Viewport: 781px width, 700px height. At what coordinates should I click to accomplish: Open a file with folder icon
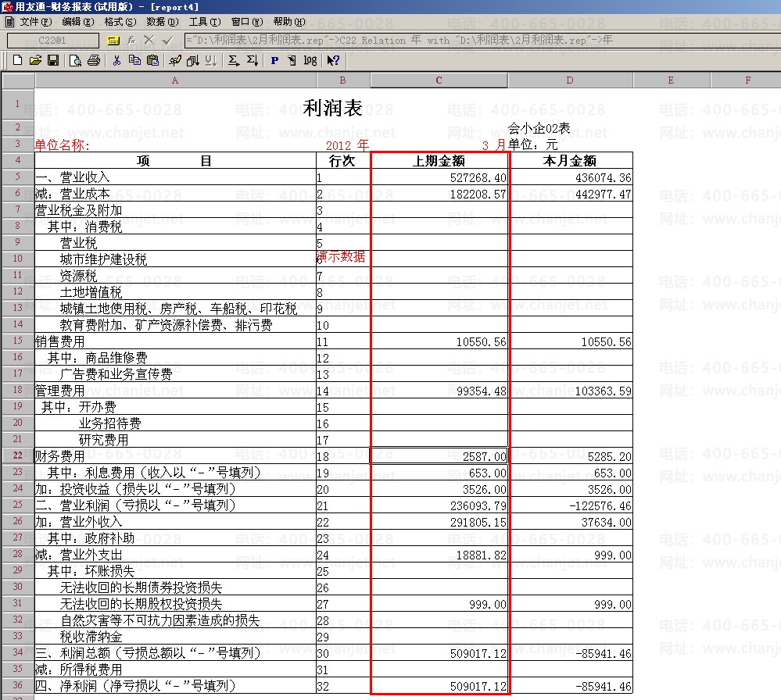[35, 60]
